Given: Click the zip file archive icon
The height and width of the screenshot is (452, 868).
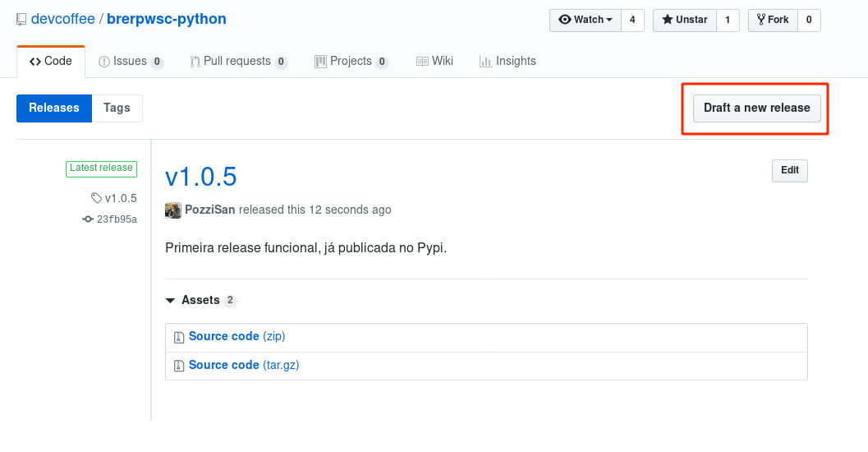Looking at the screenshot, I should [x=179, y=337].
